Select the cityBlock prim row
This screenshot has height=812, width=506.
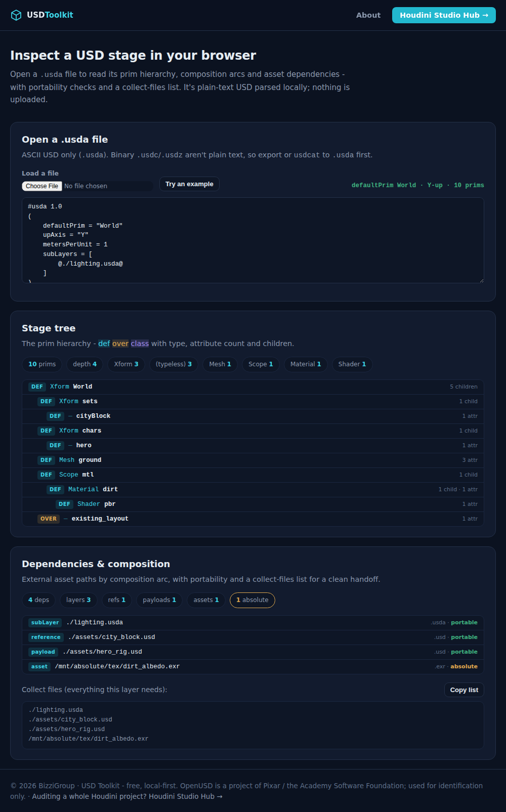click(x=253, y=416)
